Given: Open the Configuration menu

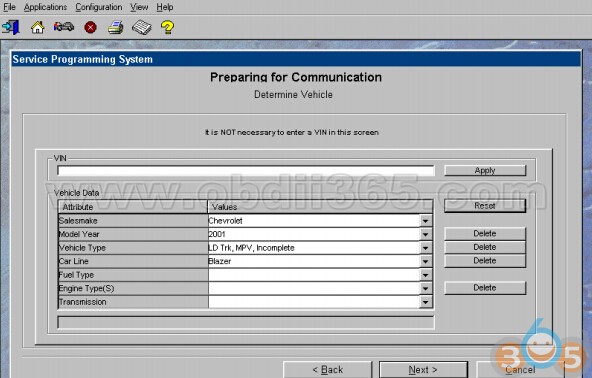Looking at the screenshot, I should [x=99, y=7].
